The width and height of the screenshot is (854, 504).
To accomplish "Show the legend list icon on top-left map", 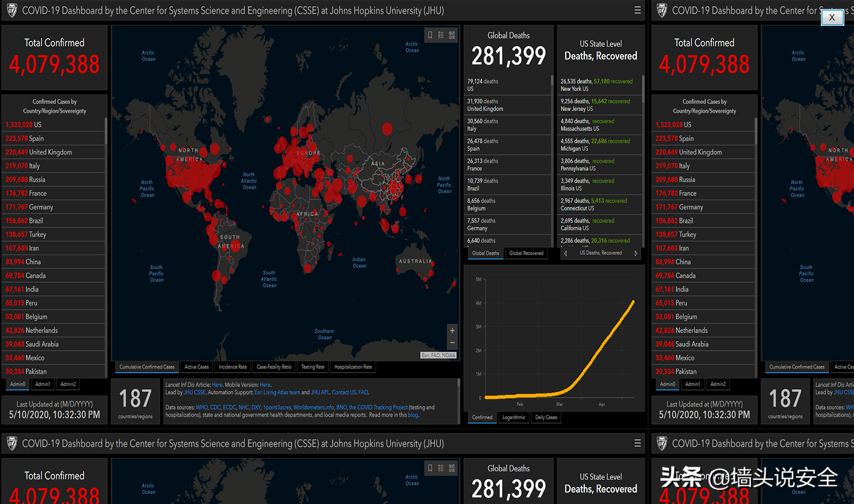I will [441, 35].
